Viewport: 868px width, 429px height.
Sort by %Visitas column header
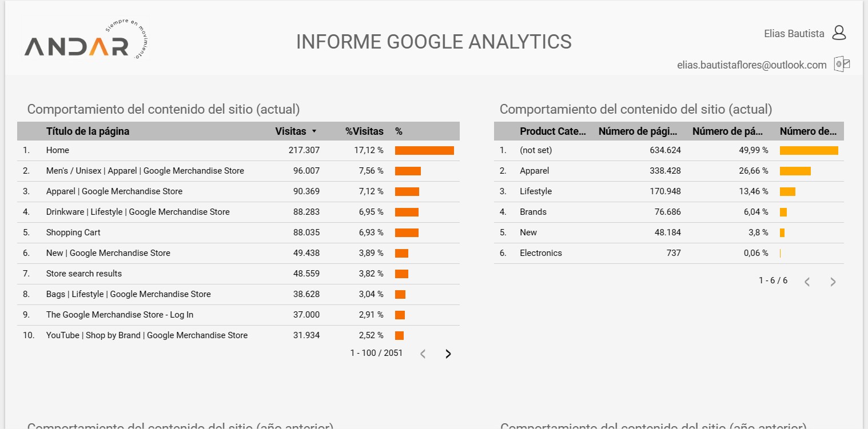tap(364, 131)
